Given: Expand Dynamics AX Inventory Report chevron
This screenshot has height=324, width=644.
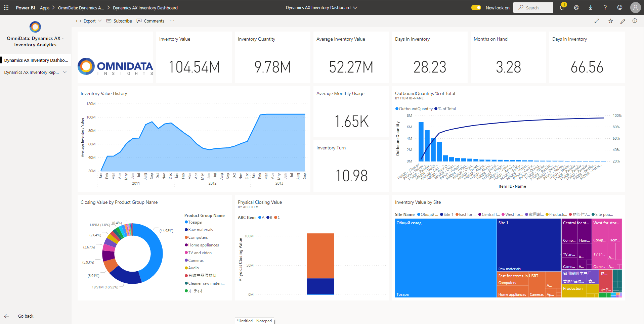Looking at the screenshot, I should 65,72.
